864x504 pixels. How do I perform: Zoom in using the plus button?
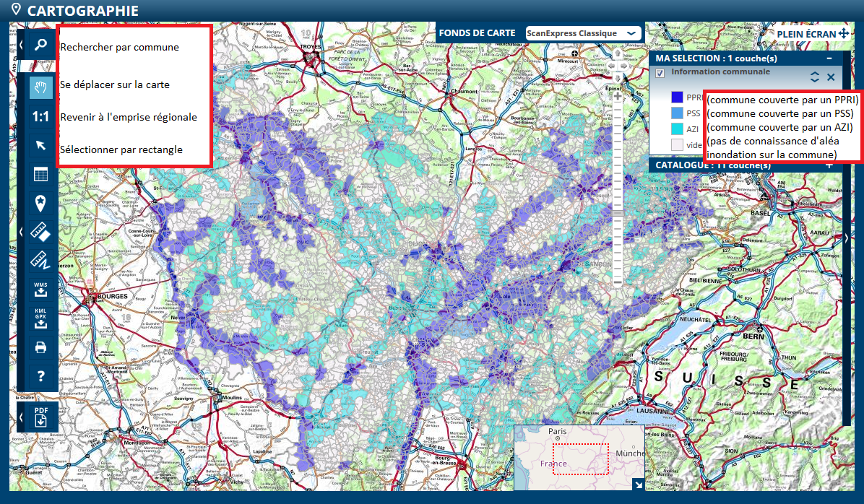click(618, 95)
